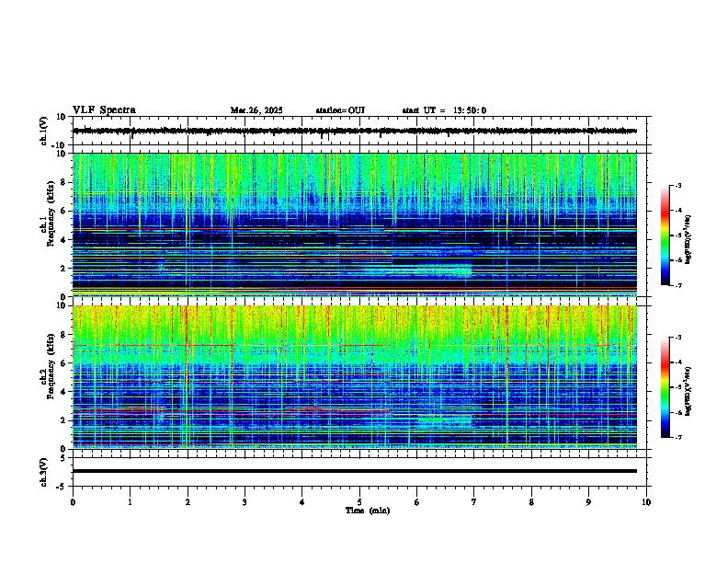Click the ch.2 'Frequency (kHz)' axis label

pyautogui.click(x=51, y=365)
